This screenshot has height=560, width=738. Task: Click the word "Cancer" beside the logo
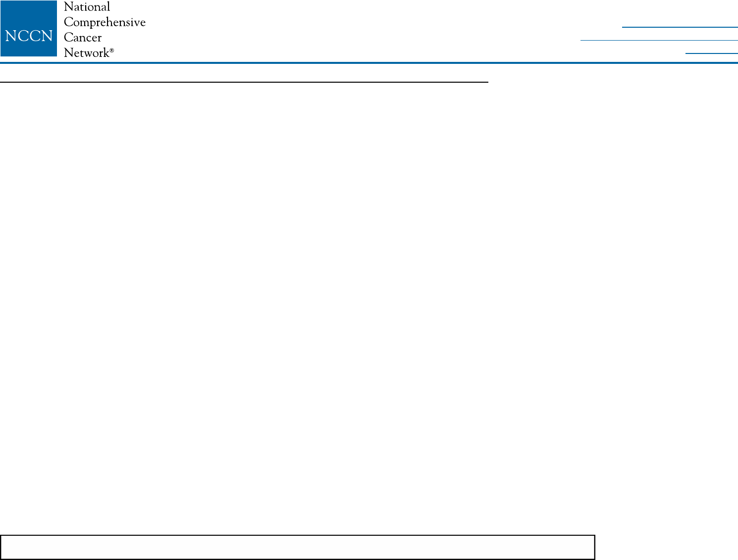83,38
